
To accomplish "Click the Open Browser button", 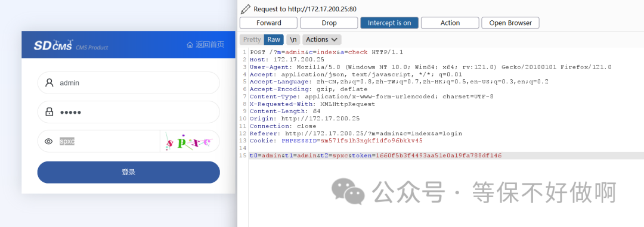I will [510, 23].
